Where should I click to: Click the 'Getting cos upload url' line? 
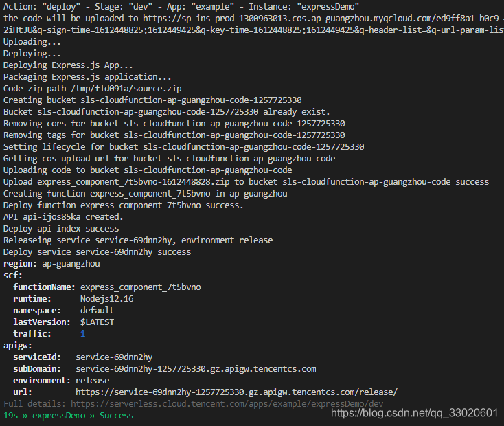(x=169, y=158)
